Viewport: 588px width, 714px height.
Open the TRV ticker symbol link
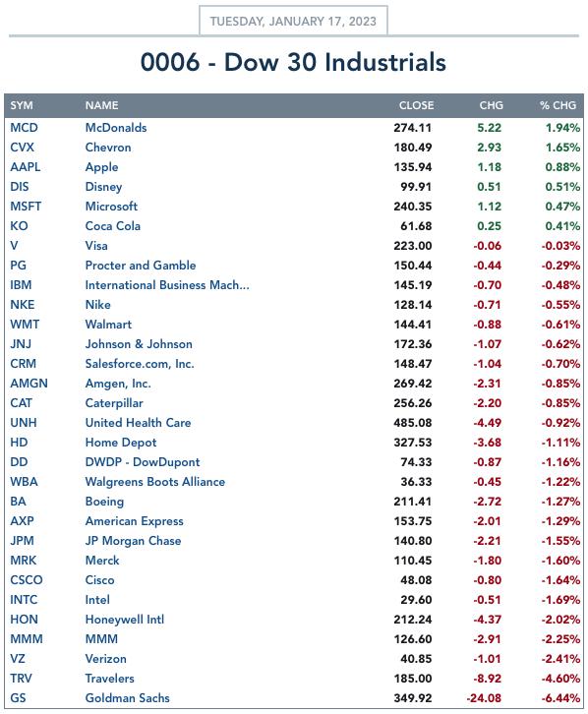[21, 679]
